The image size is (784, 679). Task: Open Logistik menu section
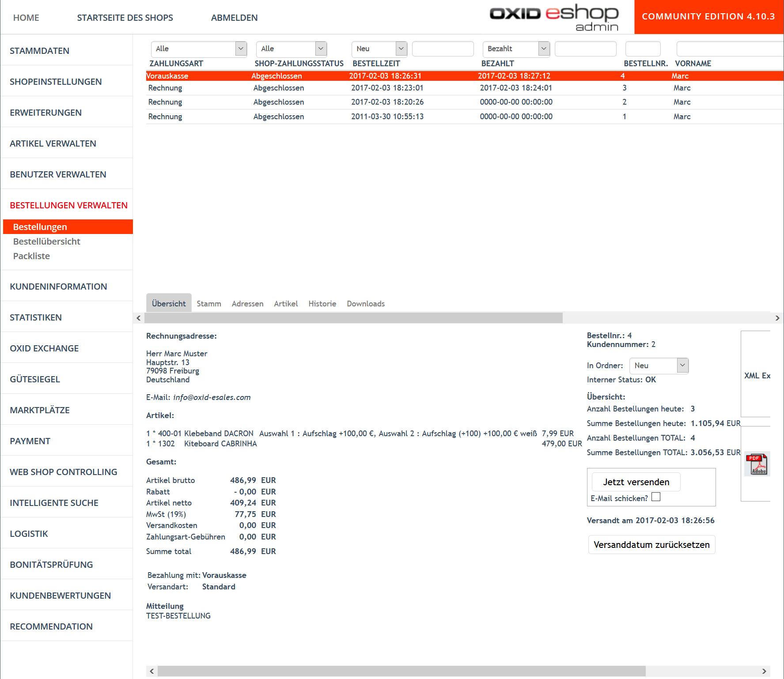(29, 534)
